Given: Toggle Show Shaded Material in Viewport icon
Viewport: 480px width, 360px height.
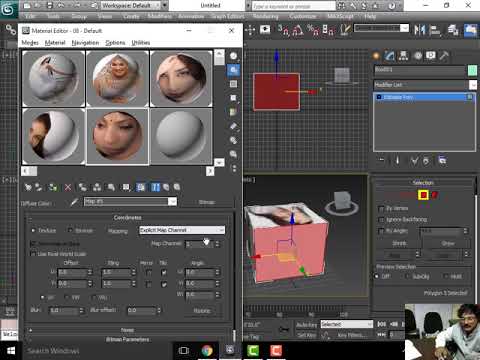Looking at the screenshot, I should pyautogui.click(x=141, y=187).
